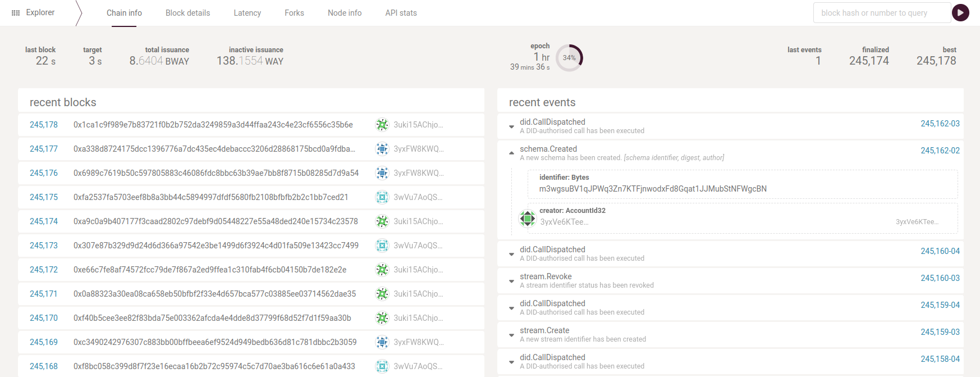Screen dimensions: 980x377
Task: Click validator identicon for block 245,172
Action: (x=382, y=270)
